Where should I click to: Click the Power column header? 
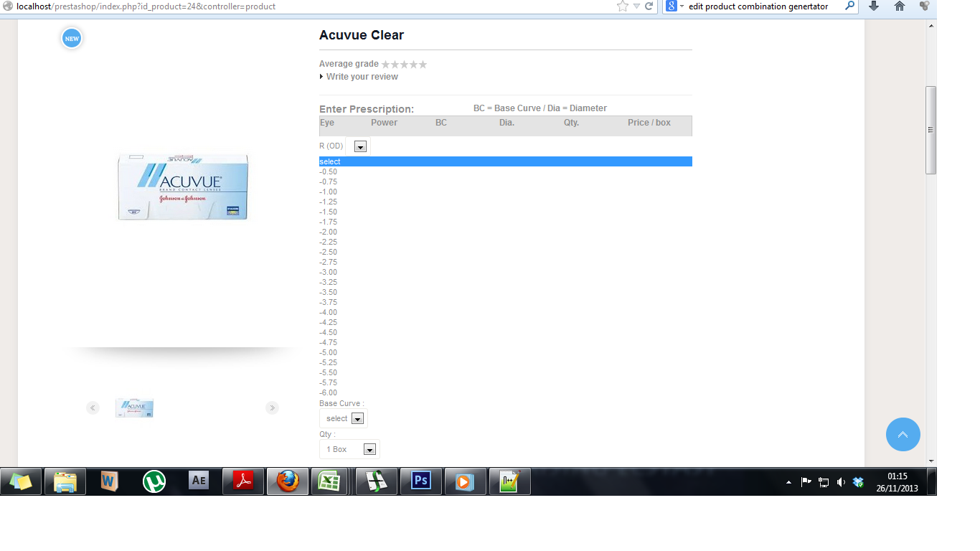point(384,123)
